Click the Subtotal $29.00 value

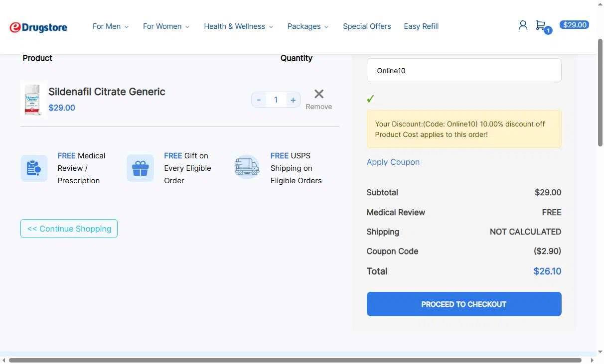548,192
